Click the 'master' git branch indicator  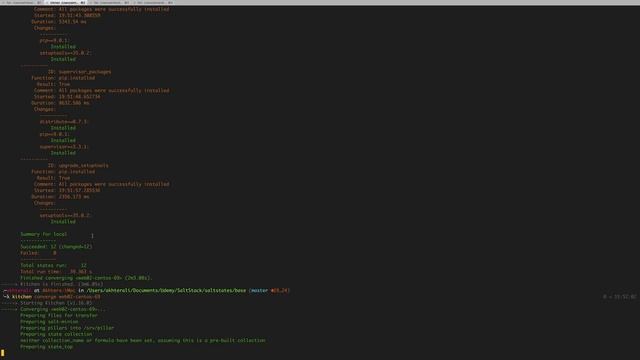[259, 291]
